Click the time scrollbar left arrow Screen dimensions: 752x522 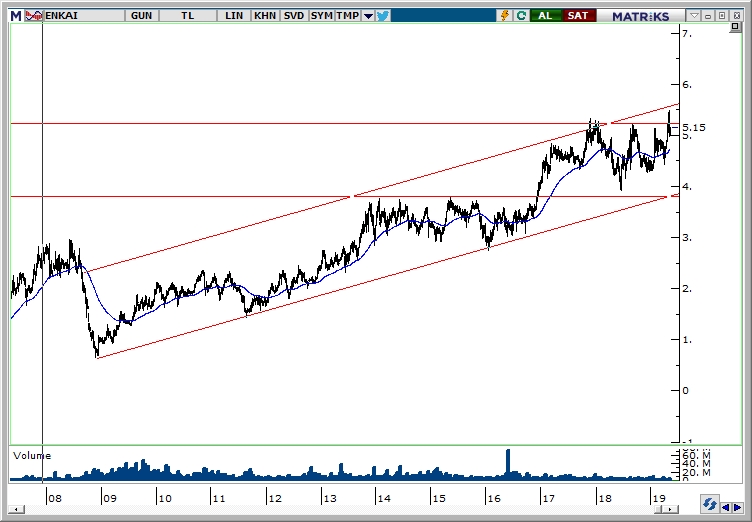pos(16,509)
